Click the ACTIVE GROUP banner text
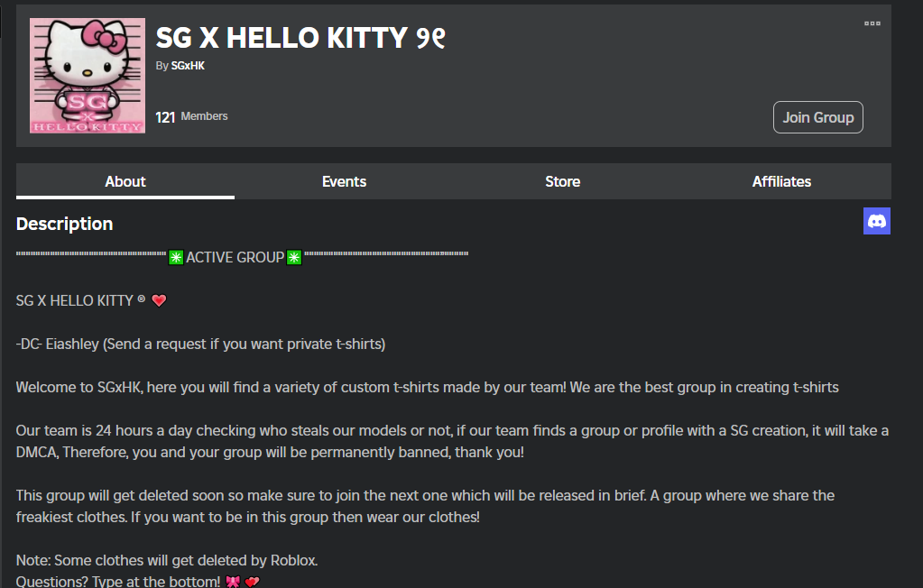The width and height of the screenshot is (923, 588). tap(235, 258)
